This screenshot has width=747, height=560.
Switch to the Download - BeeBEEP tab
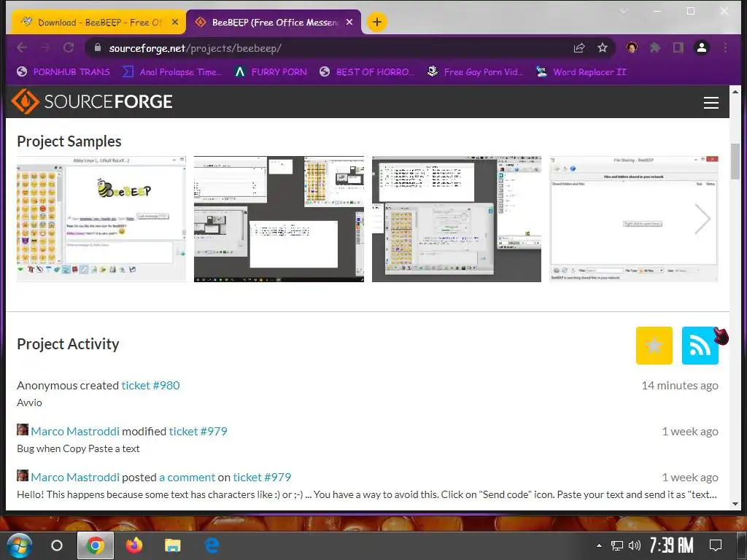coord(98,23)
